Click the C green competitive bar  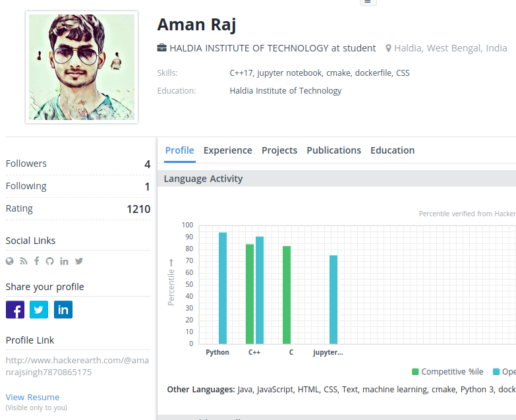(x=287, y=295)
